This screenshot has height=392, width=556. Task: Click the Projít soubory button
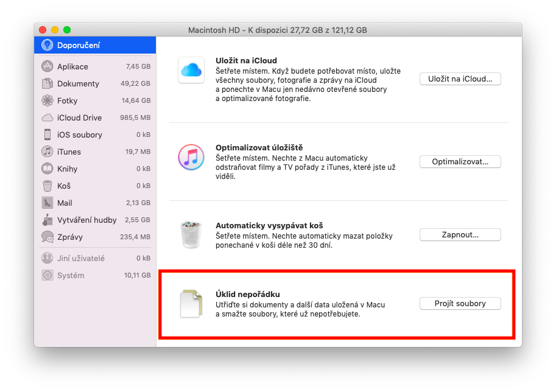[460, 303]
